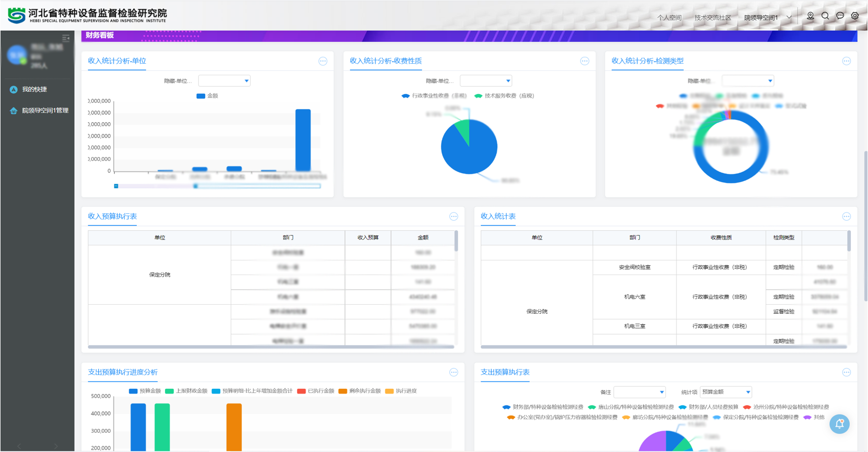Toggle 预算明细-比上年增加金额合计 legend series
The width and height of the screenshot is (868, 452).
pyautogui.click(x=252, y=391)
